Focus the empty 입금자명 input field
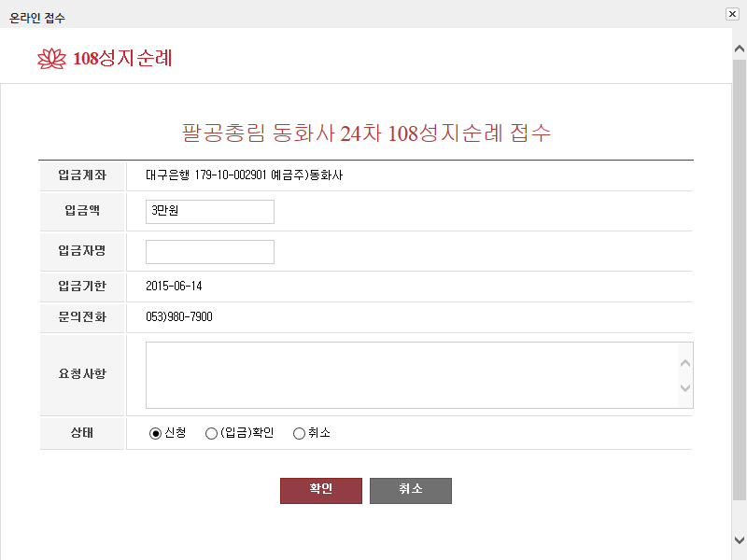This screenshot has width=747, height=560. click(x=210, y=251)
